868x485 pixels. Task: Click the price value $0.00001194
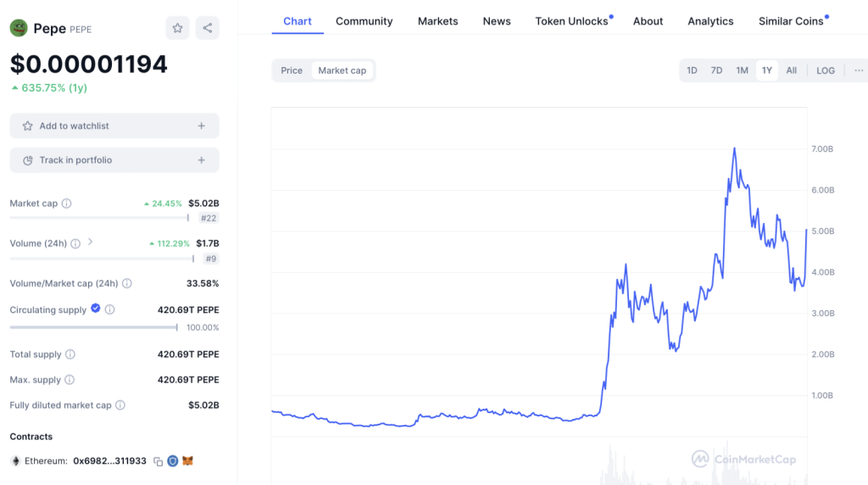(x=88, y=64)
